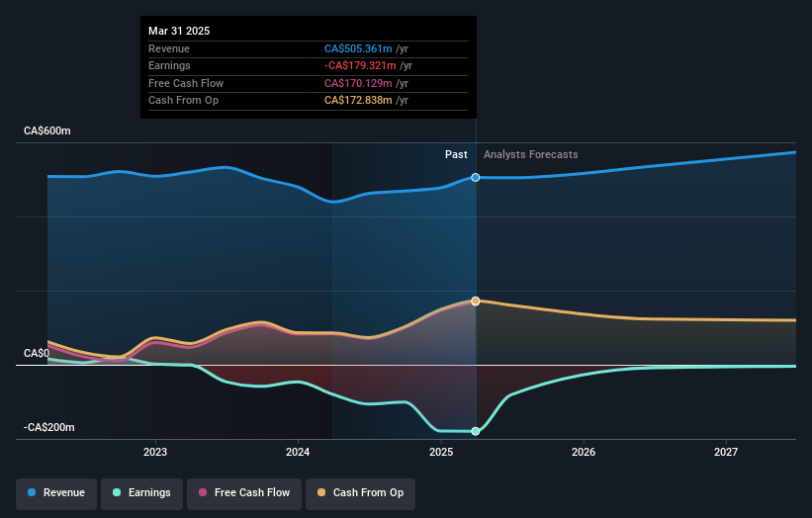812x518 pixels.
Task: Click the Cash From Op row label in tooltip
Action: 183,101
